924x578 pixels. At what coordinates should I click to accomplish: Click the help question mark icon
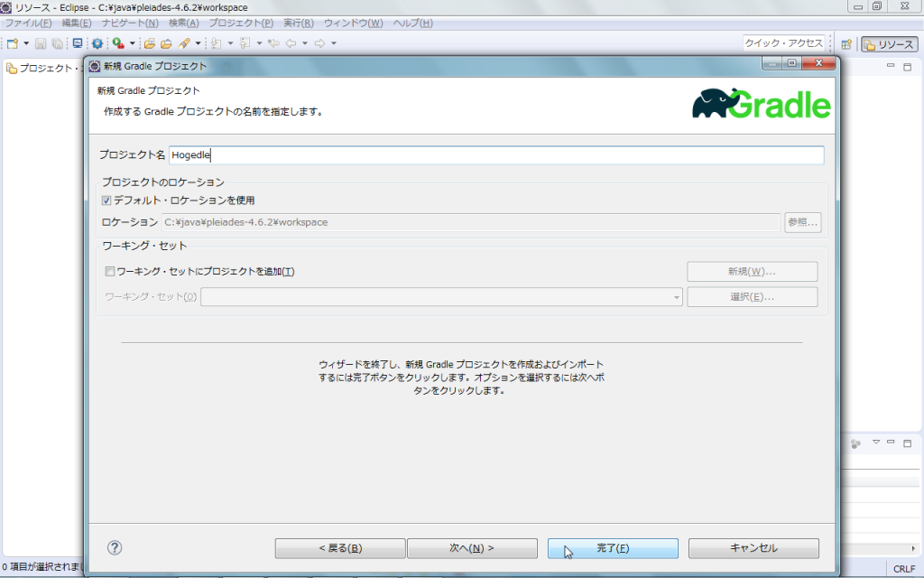click(115, 548)
